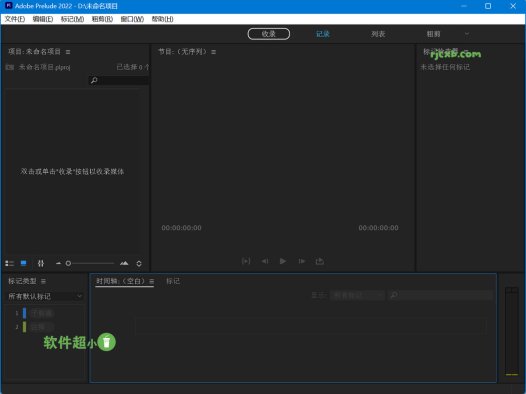
Task: Open the 编辑(E) menu
Action: click(43, 19)
